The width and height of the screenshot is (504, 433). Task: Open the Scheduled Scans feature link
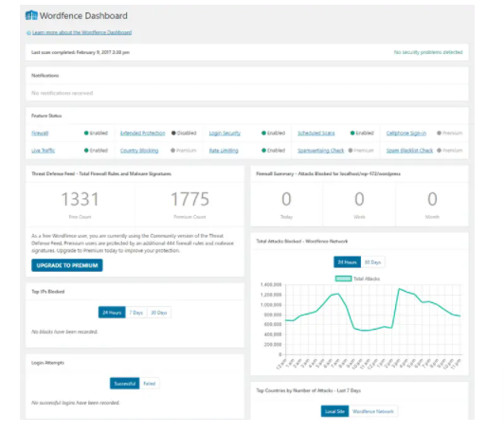point(316,133)
